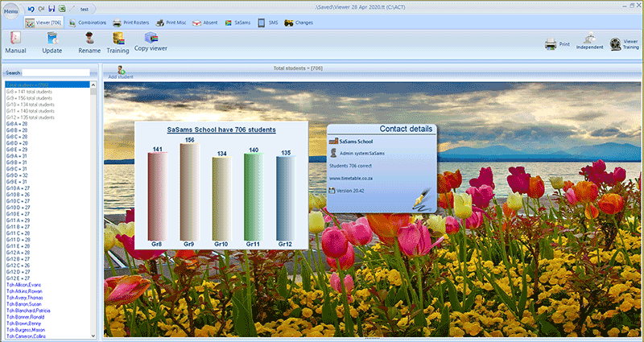Click 'Version 20.42' in Contact details
Viewport: 644px width, 342px height.
[350, 191]
